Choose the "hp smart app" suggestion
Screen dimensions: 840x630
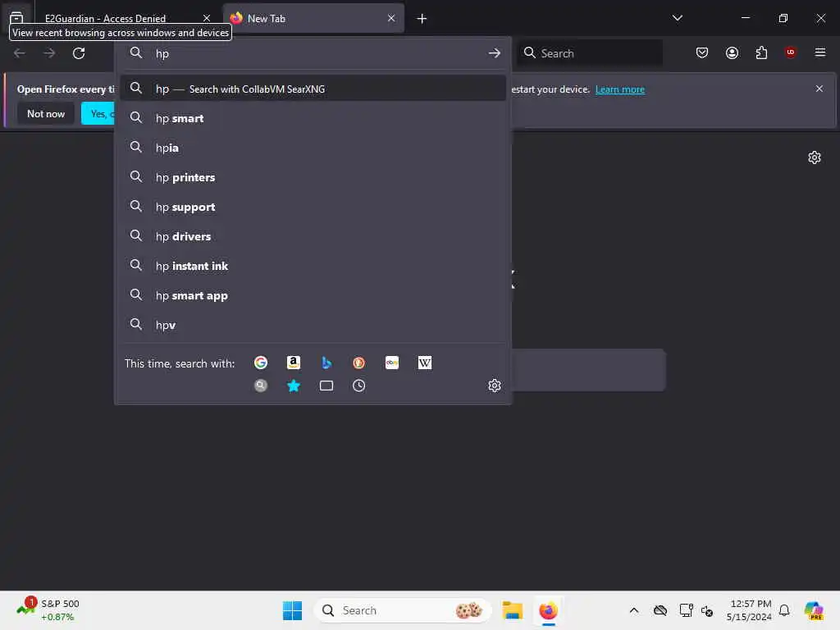(313, 295)
